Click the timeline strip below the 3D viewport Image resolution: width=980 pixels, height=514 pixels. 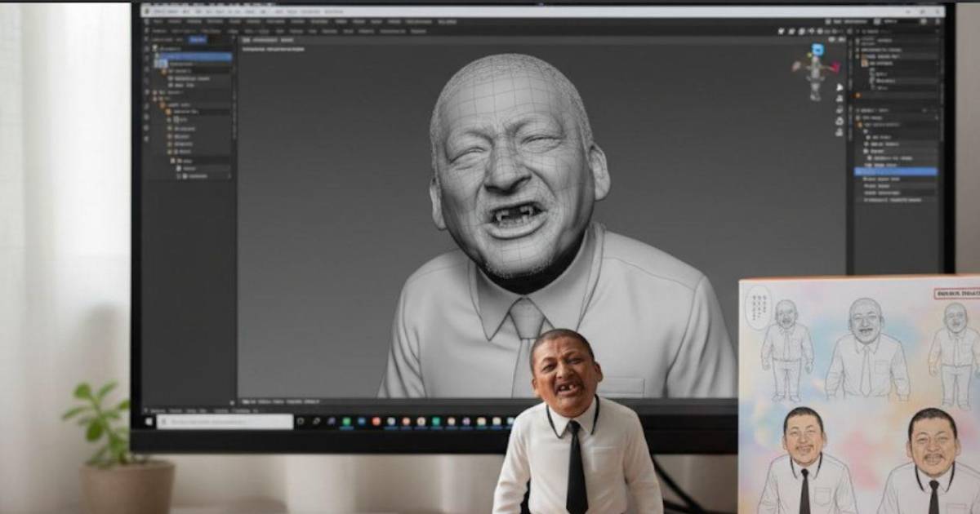490,401
